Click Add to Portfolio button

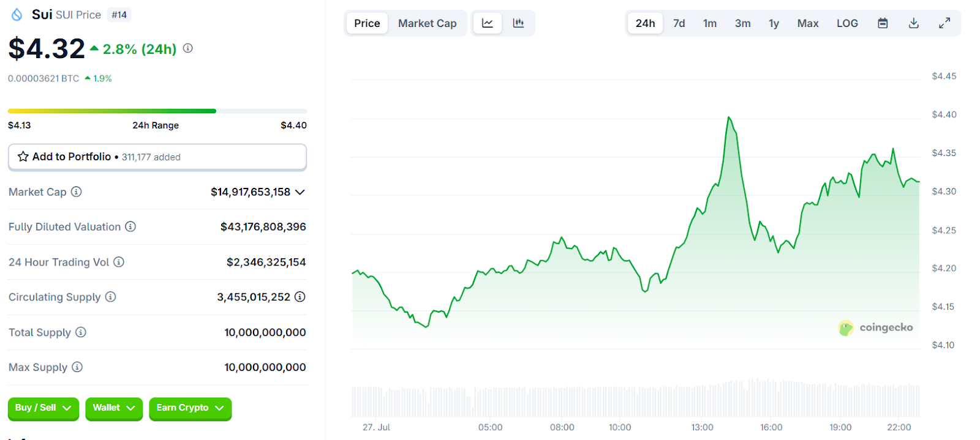coord(157,157)
